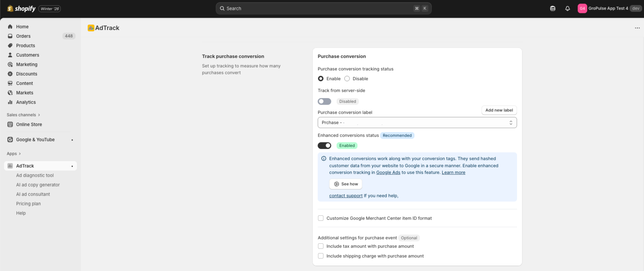
Task: Open the notifications bell
Action: [x=568, y=8]
